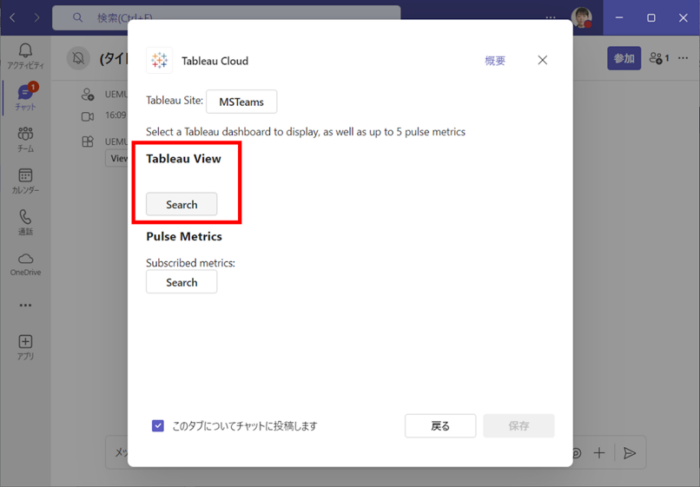Viewport: 700px width, 487px height.
Task: Search for a Tableau View
Action: coord(182,204)
